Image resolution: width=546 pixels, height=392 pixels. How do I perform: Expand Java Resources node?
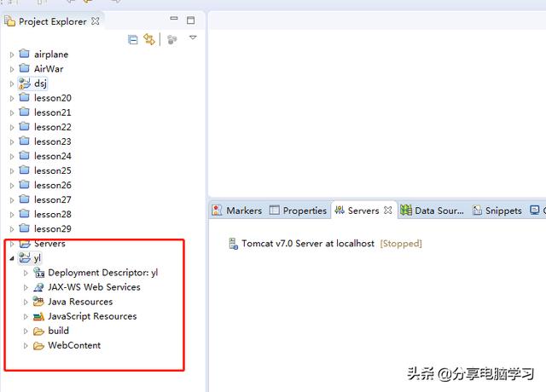tap(26, 302)
